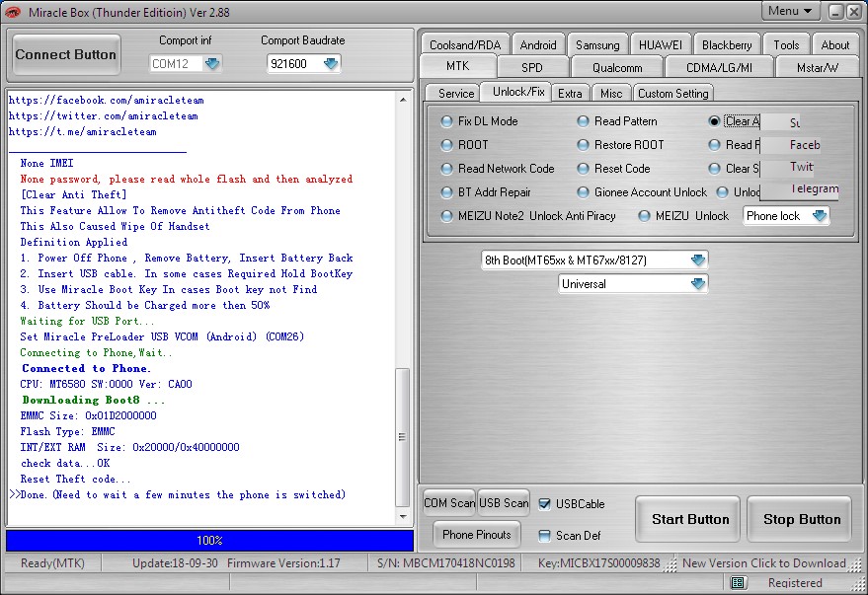Switch to the SPD tab

coord(532,67)
